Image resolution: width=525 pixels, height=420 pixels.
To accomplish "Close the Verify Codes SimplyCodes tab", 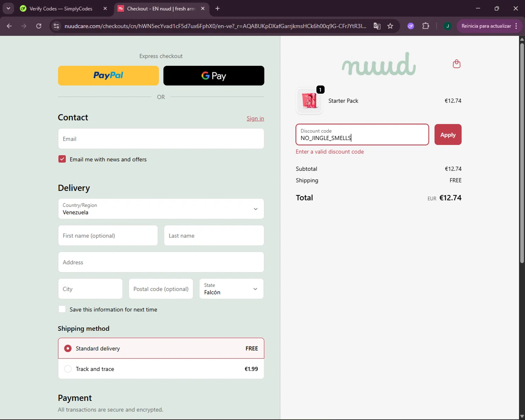I will [105, 8].
